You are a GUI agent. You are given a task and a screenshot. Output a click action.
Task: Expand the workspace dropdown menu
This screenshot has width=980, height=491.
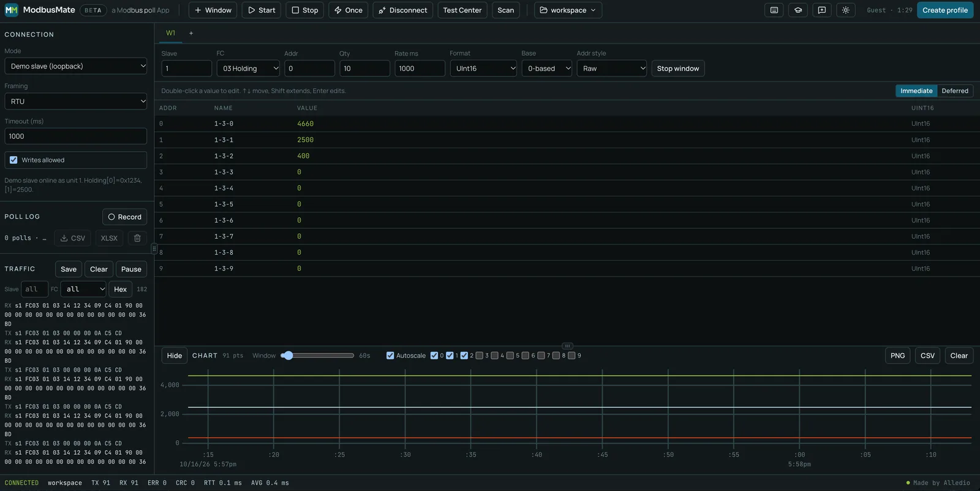(568, 10)
